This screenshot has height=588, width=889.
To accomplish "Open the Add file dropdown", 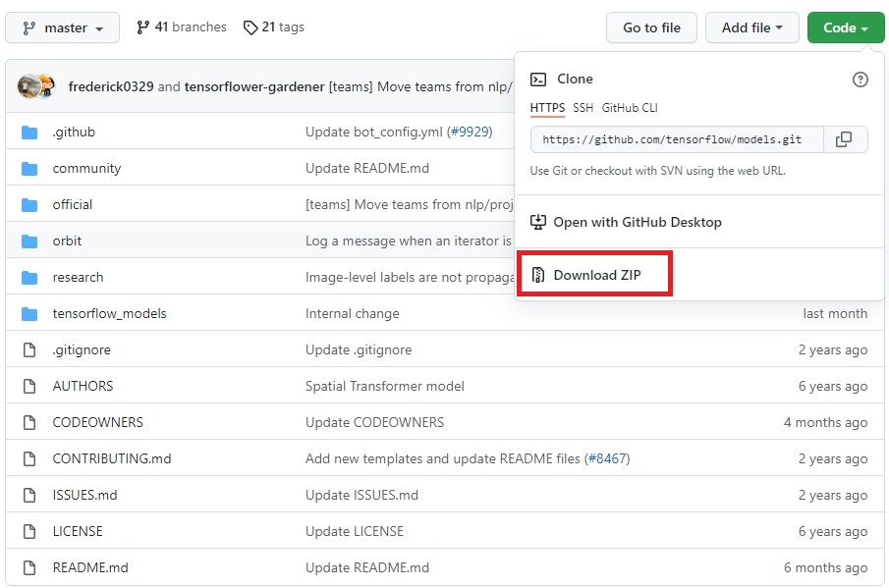I will (751, 27).
